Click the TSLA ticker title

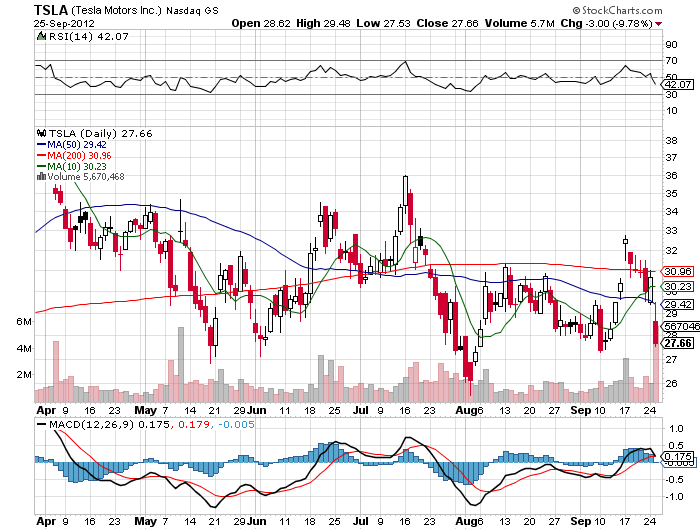pos(51,10)
